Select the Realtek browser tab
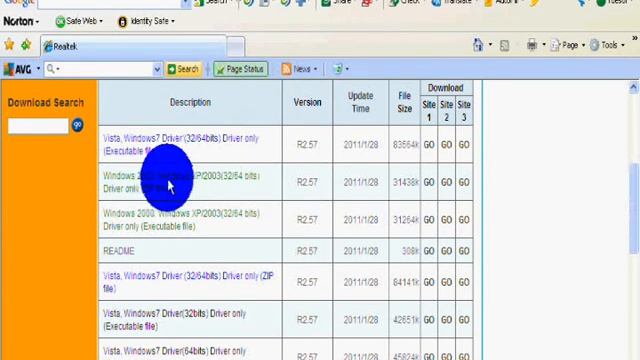 (x=134, y=47)
